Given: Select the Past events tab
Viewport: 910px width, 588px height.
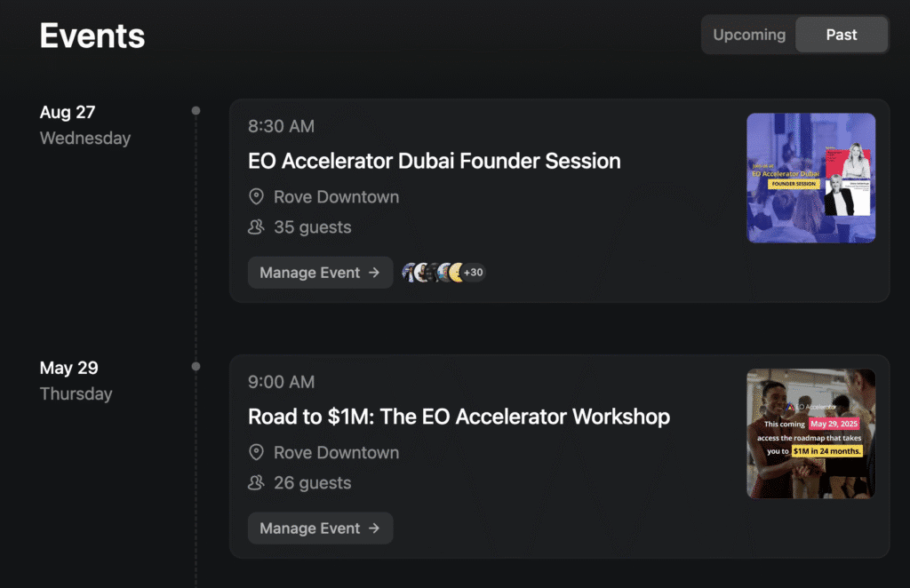Looking at the screenshot, I should coord(841,35).
